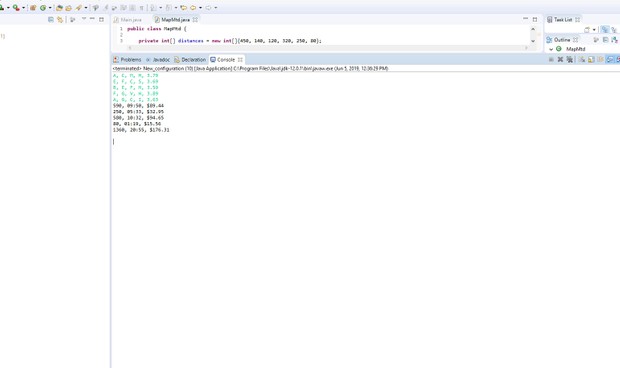This screenshot has height=368, width=620.
Task: Click the New Java Class icon
Action: coord(43,8)
